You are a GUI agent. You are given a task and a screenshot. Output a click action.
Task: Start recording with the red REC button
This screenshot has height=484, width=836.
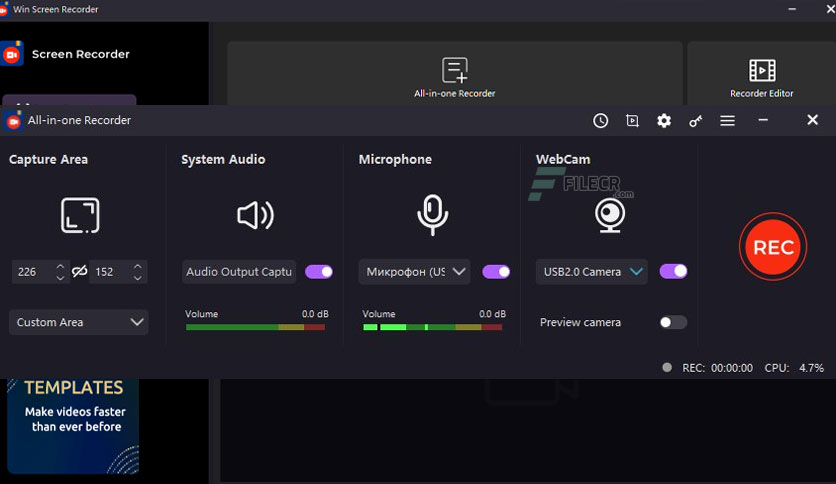(x=773, y=247)
